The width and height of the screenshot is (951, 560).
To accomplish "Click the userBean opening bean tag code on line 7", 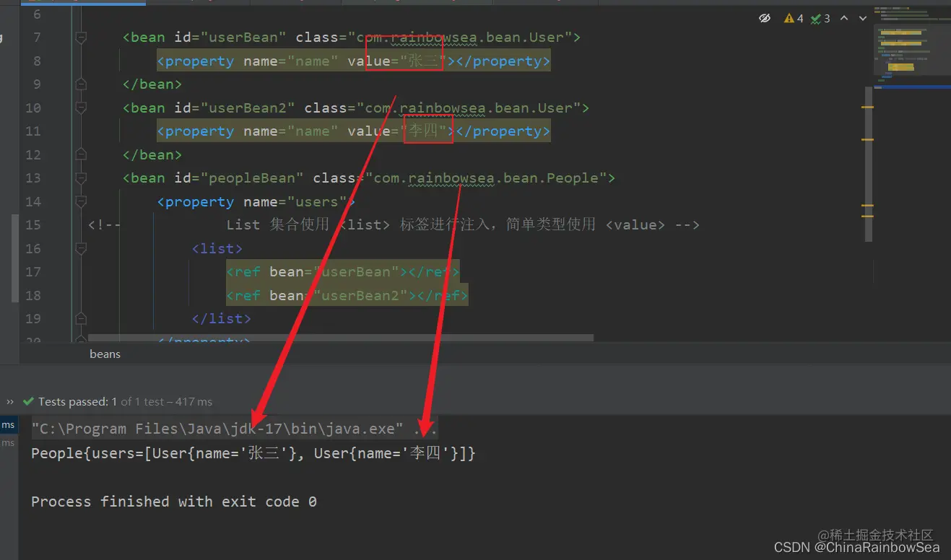I will (352, 37).
